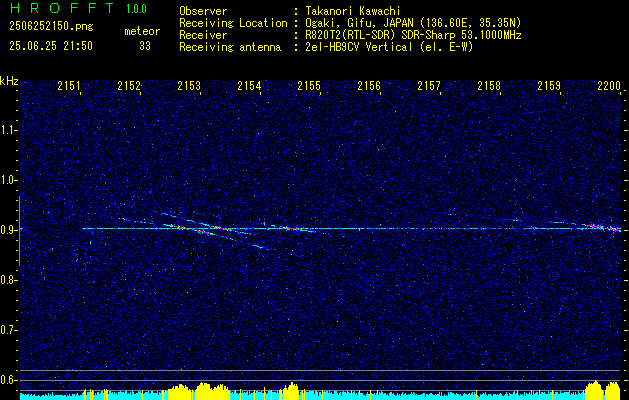The height and width of the screenshot is (400, 629).
Task: Click the 2155 time marker
Action: [x=309, y=85]
